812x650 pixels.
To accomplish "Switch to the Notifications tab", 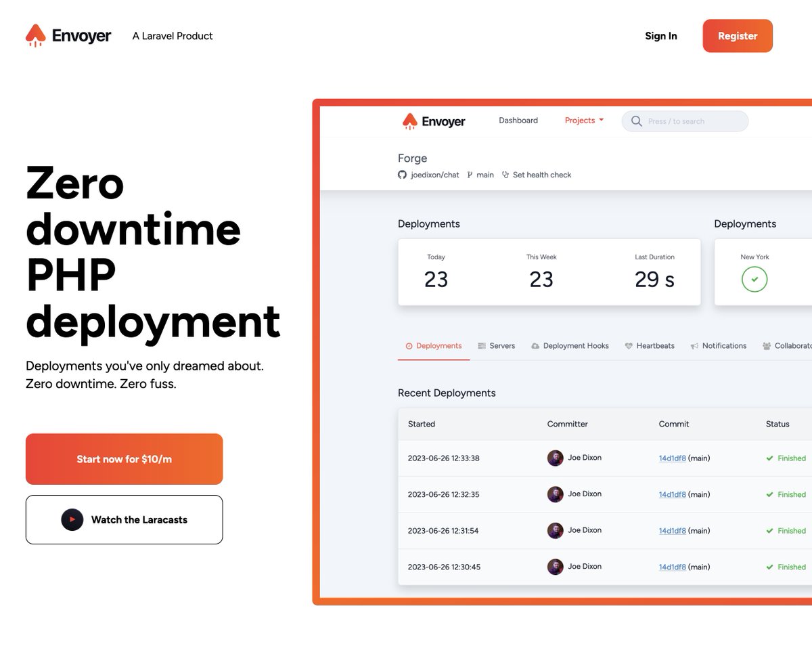I will (x=719, y=346).
